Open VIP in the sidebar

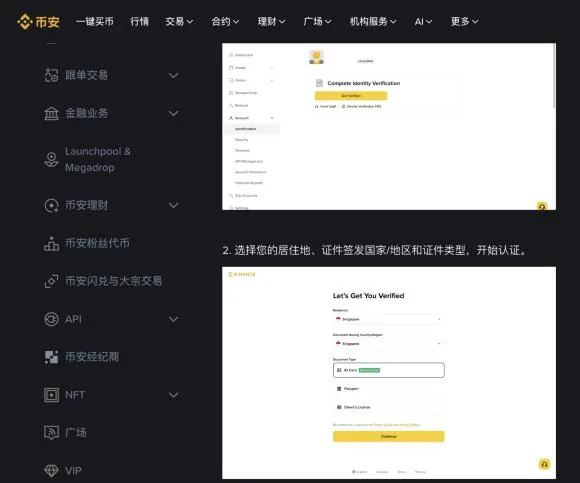pos(73,471)
